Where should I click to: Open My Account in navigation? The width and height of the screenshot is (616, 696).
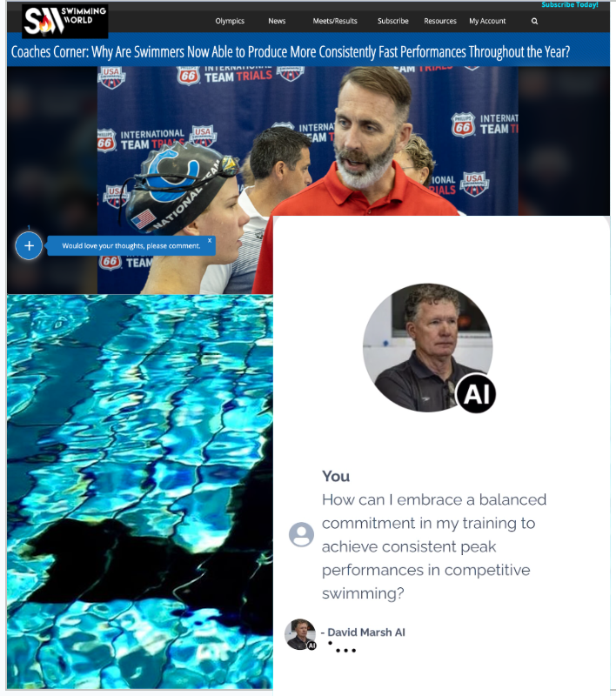(487, 21)
